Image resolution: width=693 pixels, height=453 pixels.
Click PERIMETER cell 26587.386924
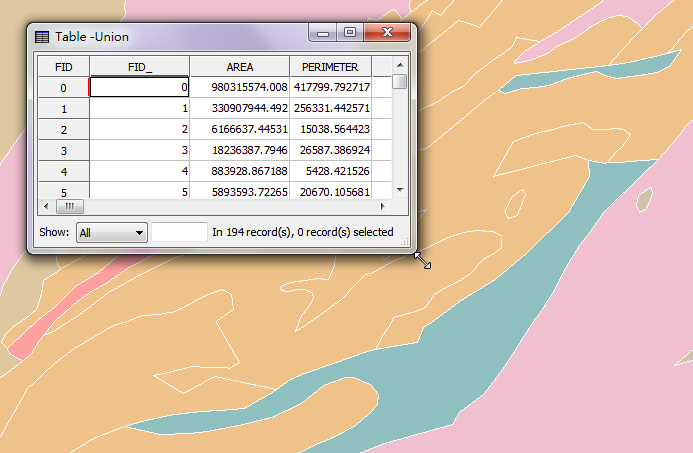(x=331, y=151)
